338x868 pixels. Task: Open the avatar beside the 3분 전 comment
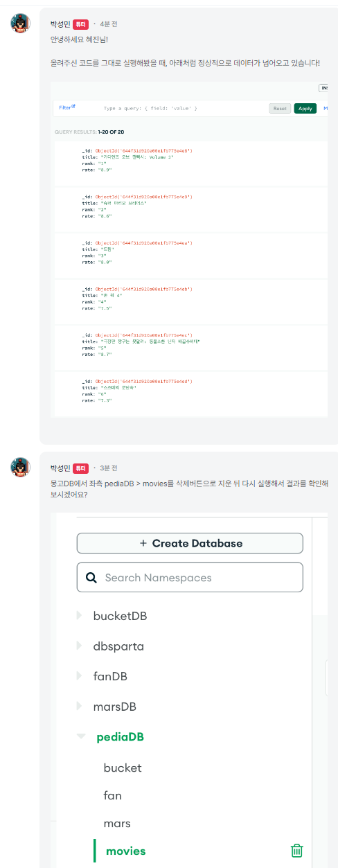(x=21, y=468)
